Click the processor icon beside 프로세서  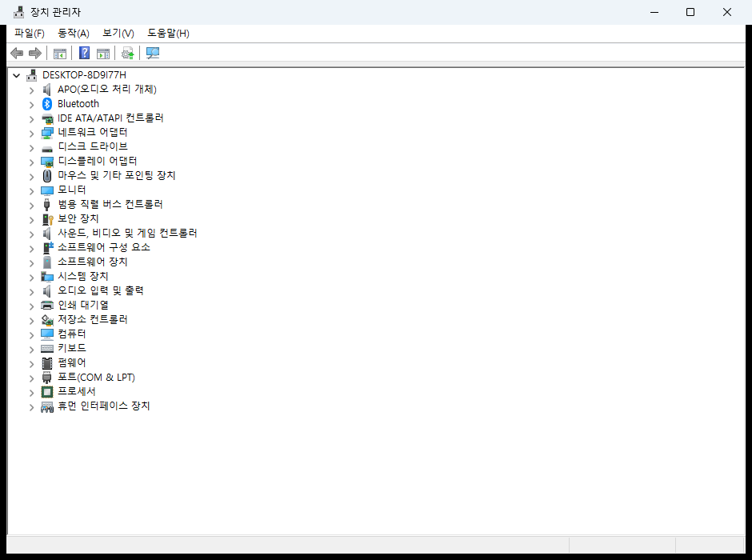click(47, 392)
